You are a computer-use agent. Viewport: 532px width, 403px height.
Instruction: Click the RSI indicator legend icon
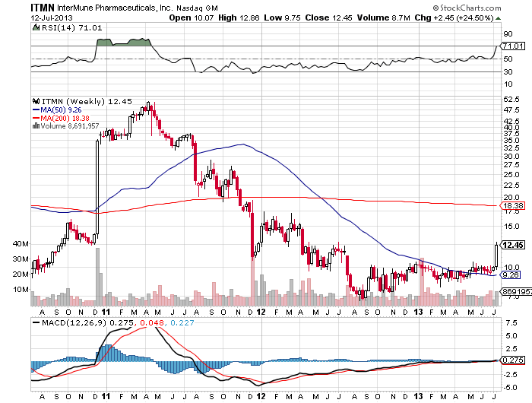pos(36,28)
